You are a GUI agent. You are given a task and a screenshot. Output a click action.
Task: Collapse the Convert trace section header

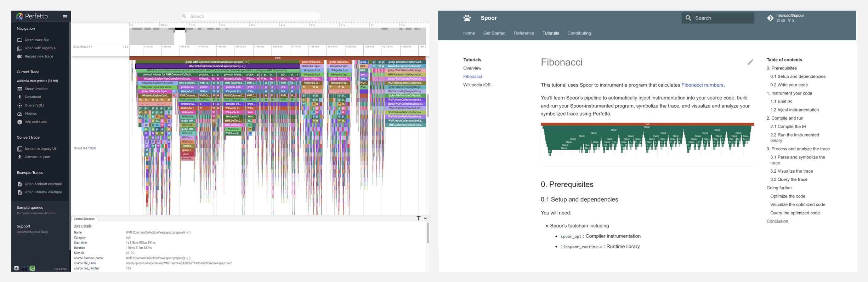(28, 138)
